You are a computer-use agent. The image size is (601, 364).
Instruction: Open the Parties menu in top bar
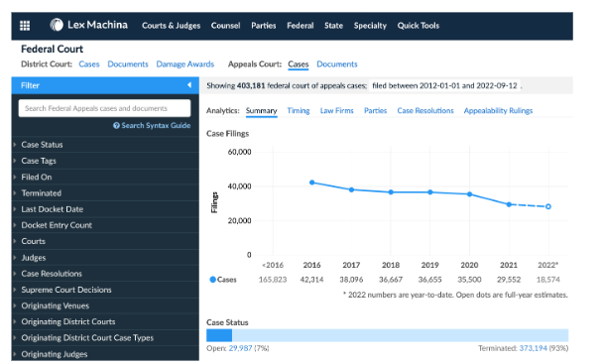point(264,26)
